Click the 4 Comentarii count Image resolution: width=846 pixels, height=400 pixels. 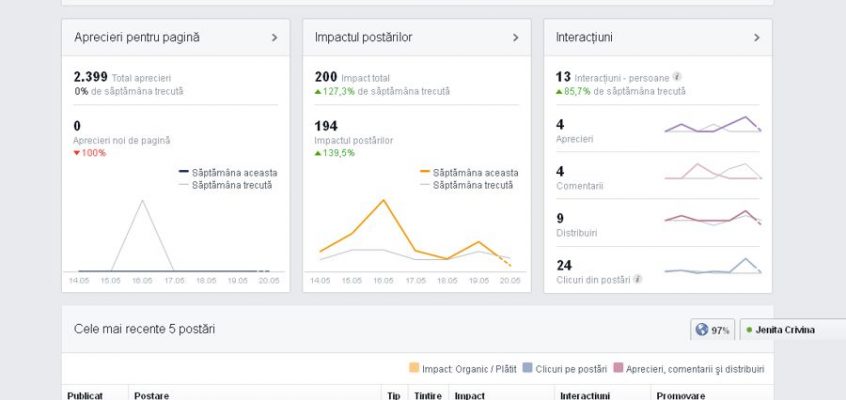point(560,172)
